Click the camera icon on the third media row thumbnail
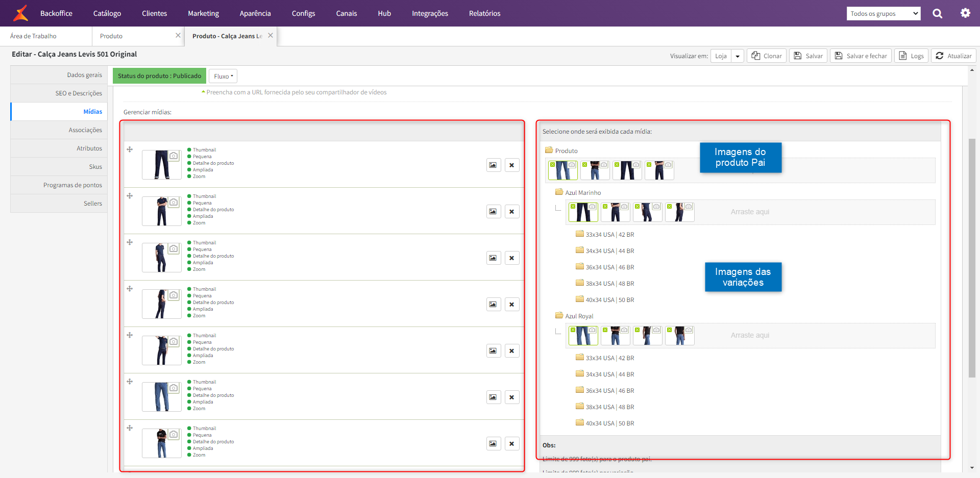 pyautogui.click(x=174, y=248)
